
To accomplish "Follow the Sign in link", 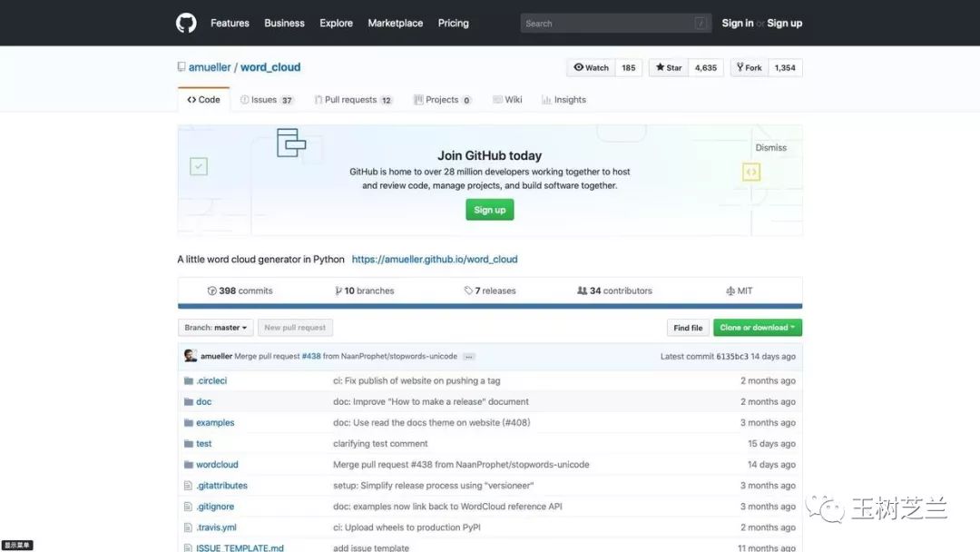I will [x=738, y=23].
